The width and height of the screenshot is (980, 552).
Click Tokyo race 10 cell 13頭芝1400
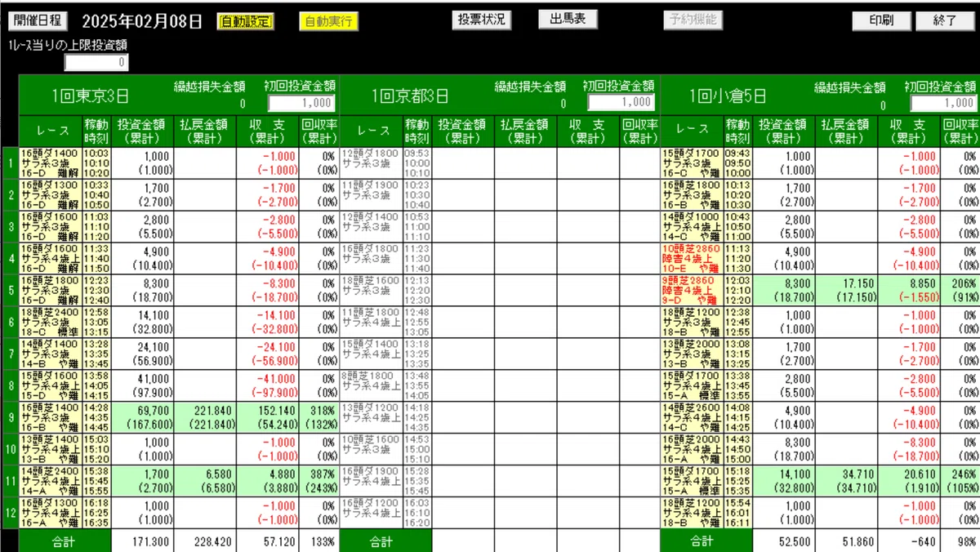coord(50,450)
